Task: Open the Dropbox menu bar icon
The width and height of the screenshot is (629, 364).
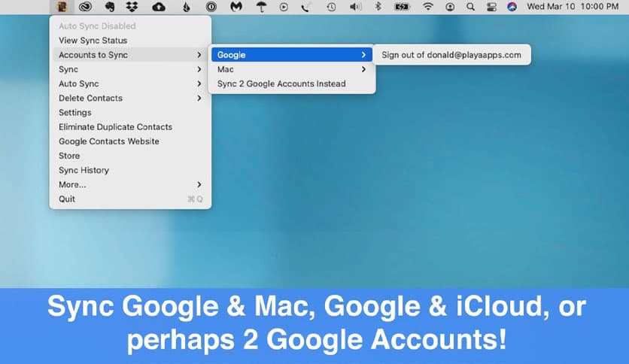Action: (132, 7)
